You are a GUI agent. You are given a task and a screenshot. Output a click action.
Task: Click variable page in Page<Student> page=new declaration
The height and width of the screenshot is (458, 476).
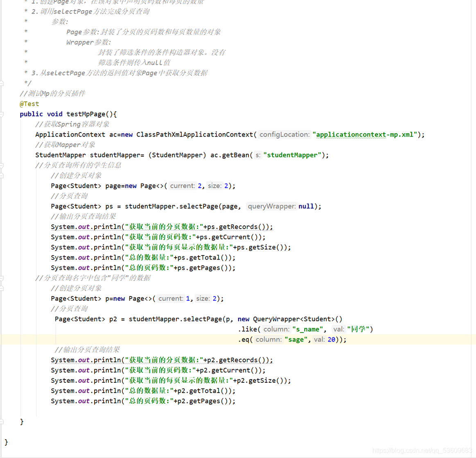pyautogui.click(x=113, y=186)
